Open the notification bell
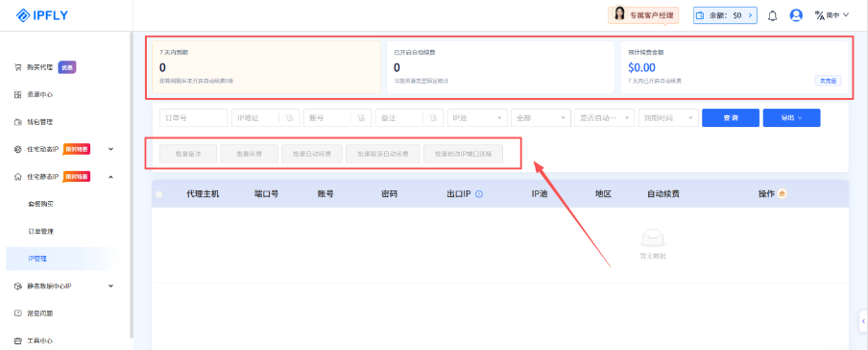Screen dimensions: 868x350 coord(772,15)
